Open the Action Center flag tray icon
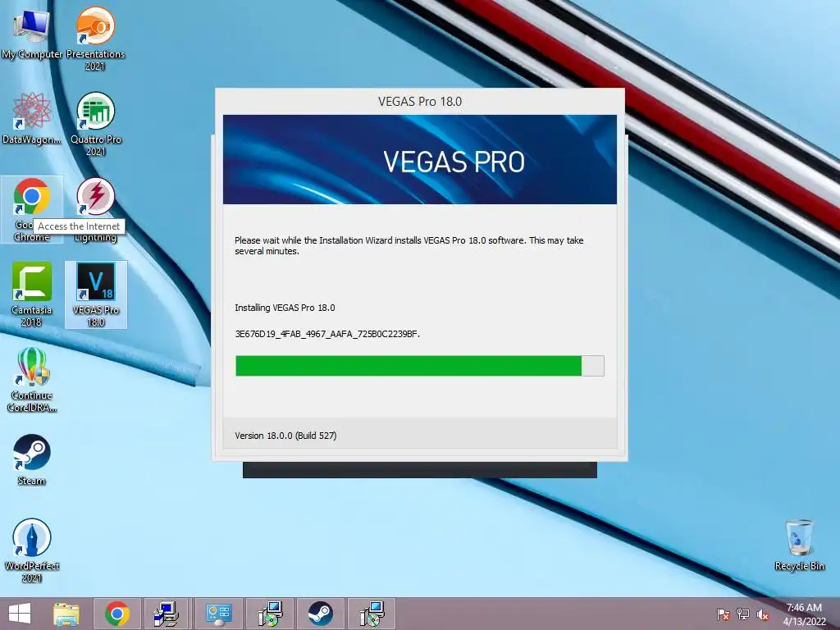The image size is (840, 630). [724, 614]
